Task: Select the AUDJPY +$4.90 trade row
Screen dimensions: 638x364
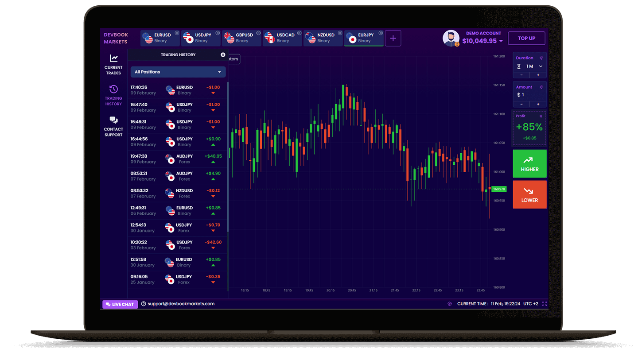Action: click(177, 176)
